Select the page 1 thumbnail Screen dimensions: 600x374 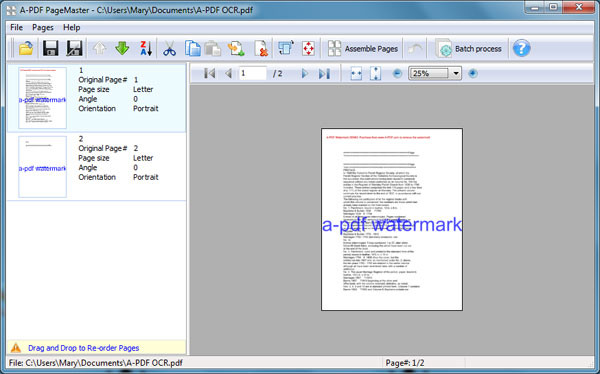pyautogui.click(x=42, y=98)
